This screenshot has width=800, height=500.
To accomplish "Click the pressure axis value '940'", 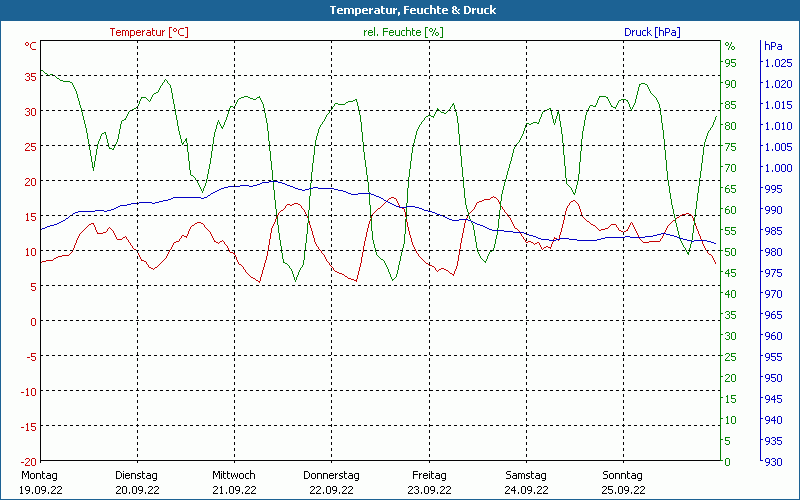I will [773, 420].
